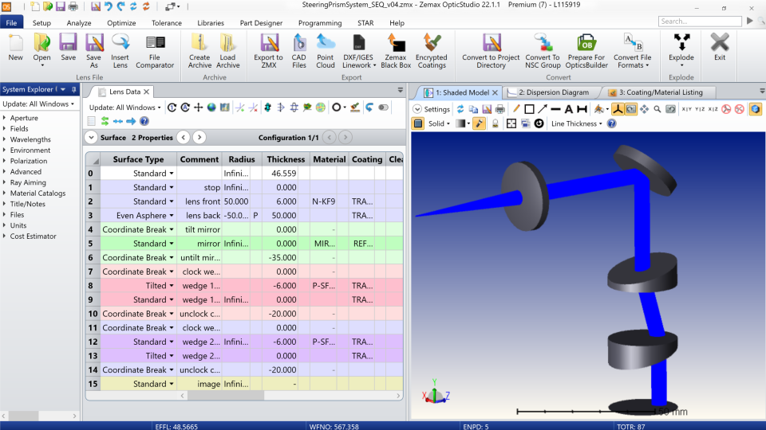Image resolution: width=766 pixels, height=430 pixels.
Task: Toggle the lock icon in Shaded Model toolbar
Action: coord(495,124)
